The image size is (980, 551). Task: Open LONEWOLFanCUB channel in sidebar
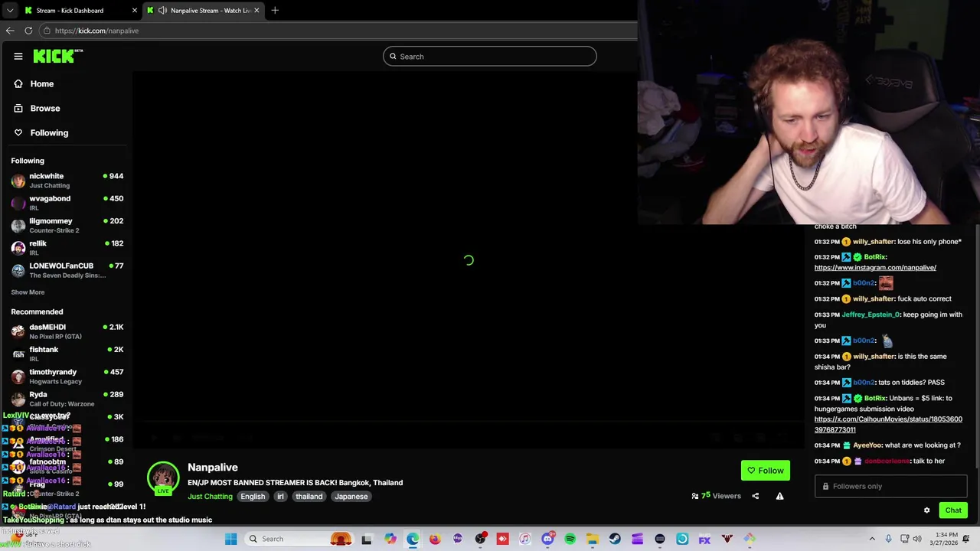point(67,269)
